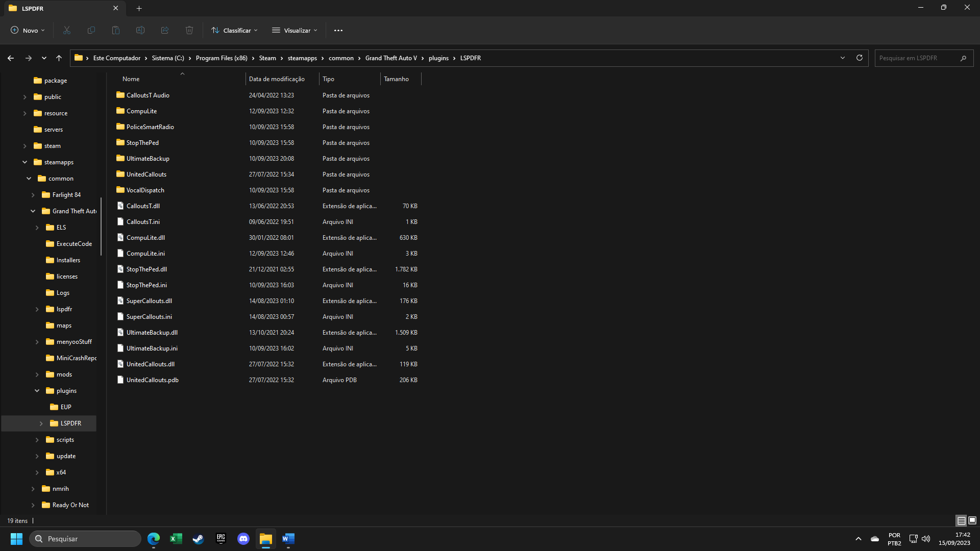Switch to large thumbnails view icon

coord(972,521)
